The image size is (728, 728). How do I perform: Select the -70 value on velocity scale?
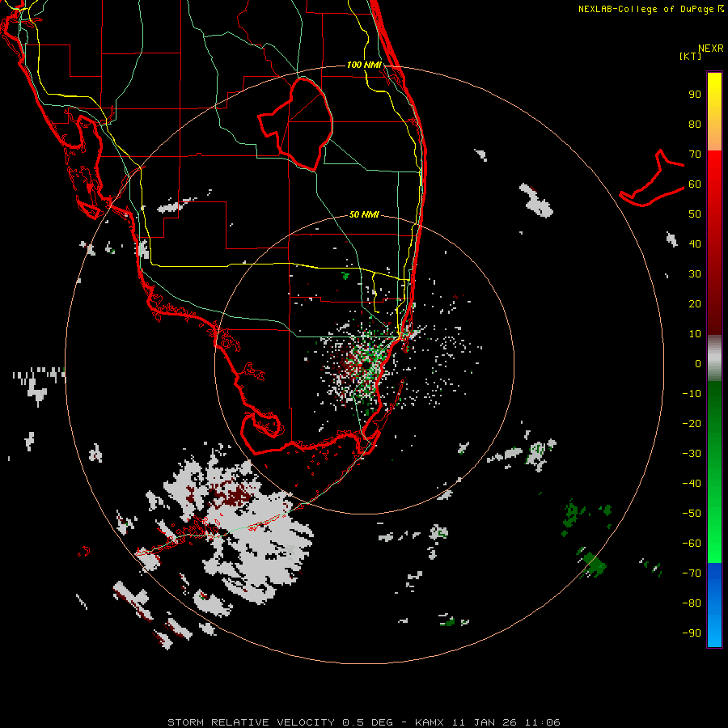point(692,574)
